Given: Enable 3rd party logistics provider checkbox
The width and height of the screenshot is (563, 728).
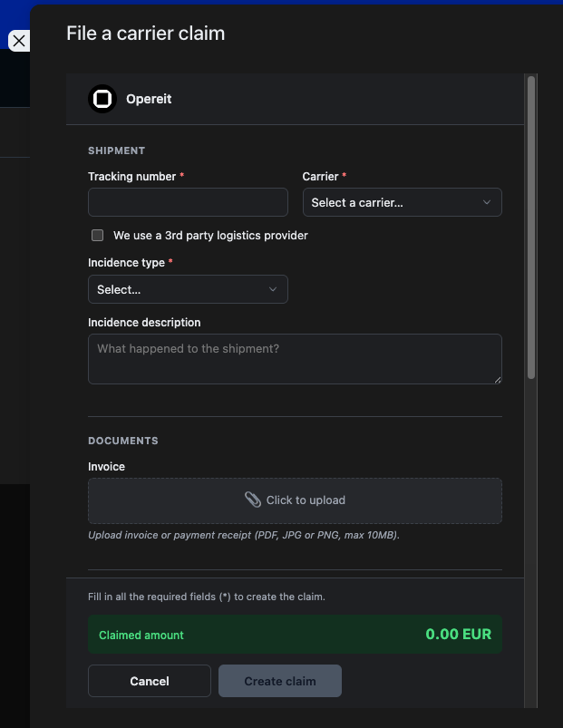Looking at the screenshot, I should (98, 236).
